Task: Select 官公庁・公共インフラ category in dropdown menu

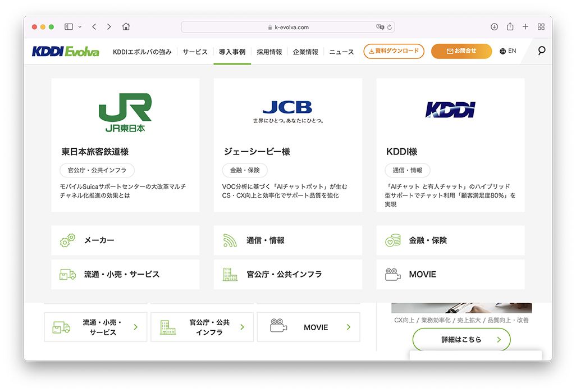Action: click(284, 275)
